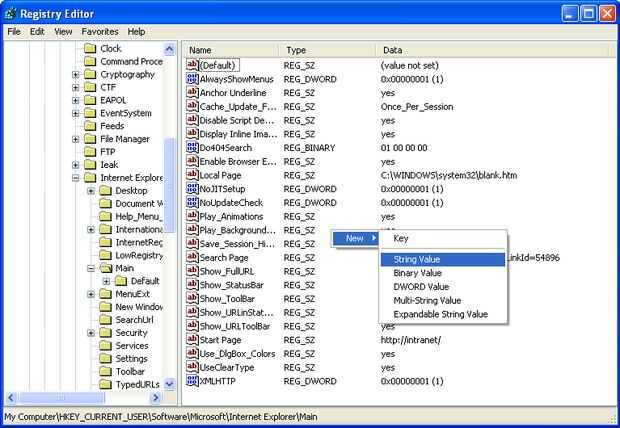Expand the Cryptography tree node
This screenshot has width=620, height=428.
point(76,74)
